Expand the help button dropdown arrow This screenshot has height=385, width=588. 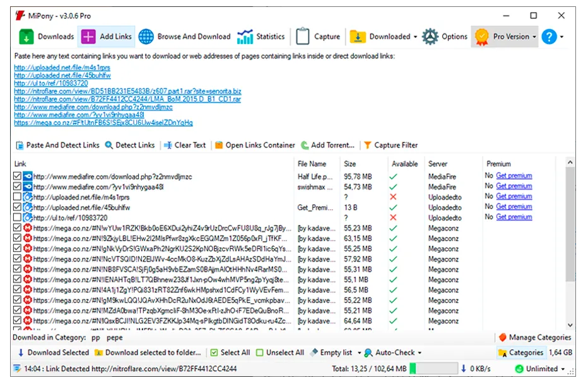pos(562,37)
